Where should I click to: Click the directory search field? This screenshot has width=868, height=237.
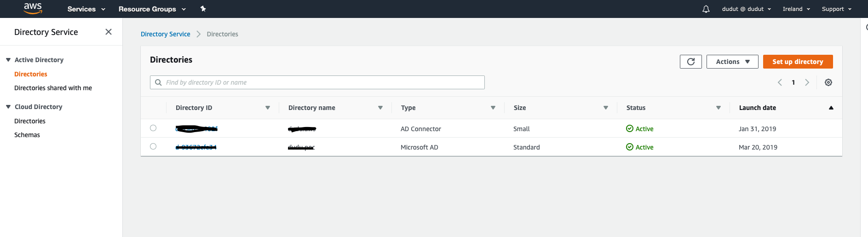point(317,82)
